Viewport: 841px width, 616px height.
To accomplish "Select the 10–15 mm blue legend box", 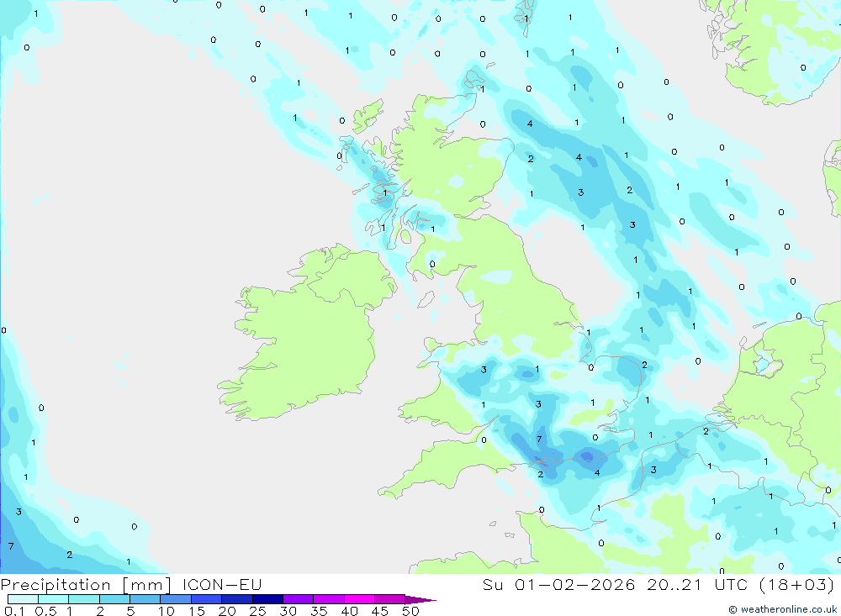I will click(176, 599).
